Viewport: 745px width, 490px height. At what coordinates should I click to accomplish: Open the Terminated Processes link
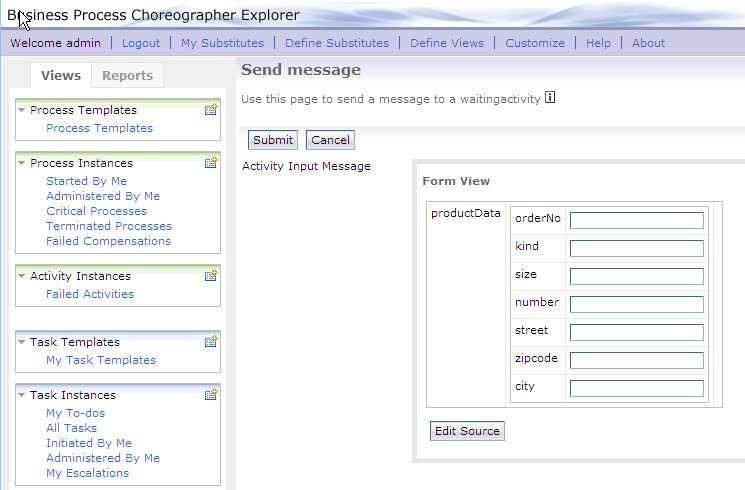point(109,226)
